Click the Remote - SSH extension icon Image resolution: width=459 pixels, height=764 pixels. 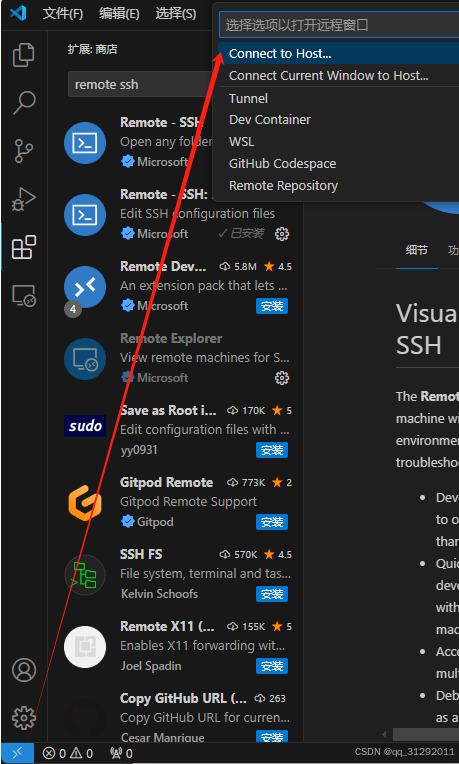click(85, 143)
